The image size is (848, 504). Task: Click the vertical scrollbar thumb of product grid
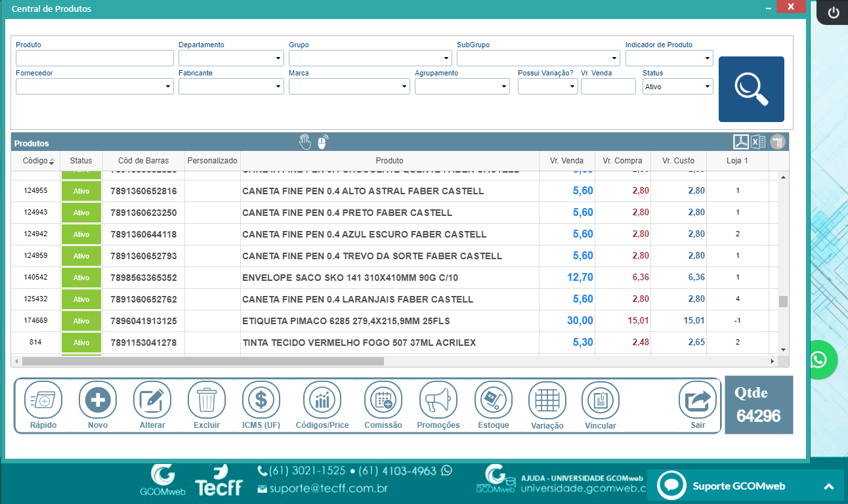[783, 302]
